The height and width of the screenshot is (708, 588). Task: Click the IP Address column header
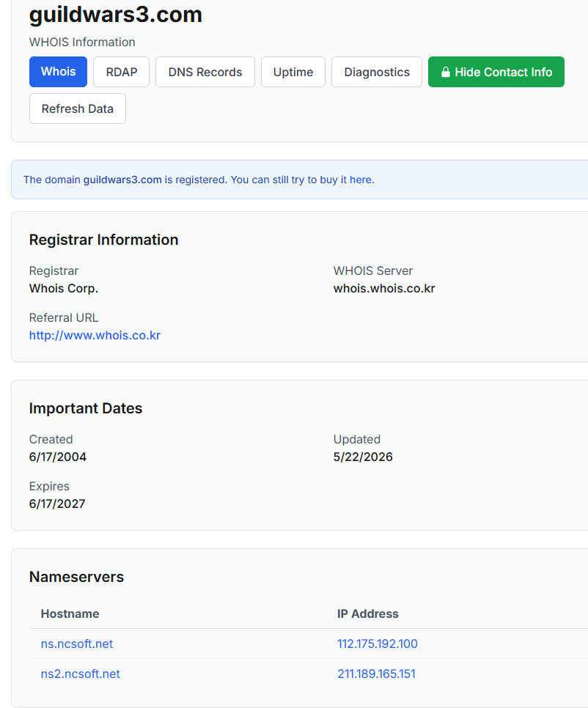[x=368, y=613]
